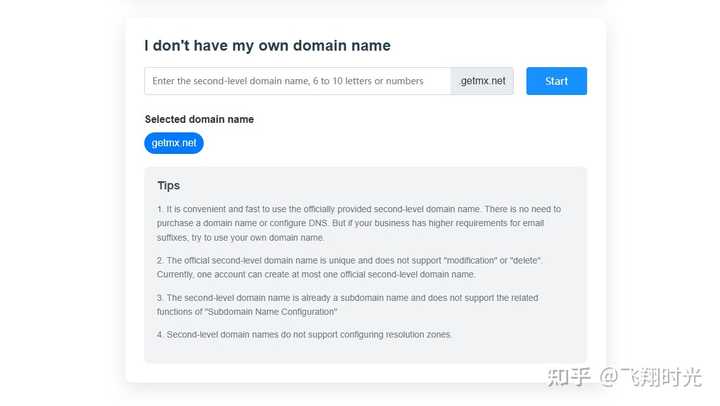Image resolution: width=720 pixels, height=406 pixels.
Task: Click tip 3 about Subdomain Name Configuration
Action: 348,304
